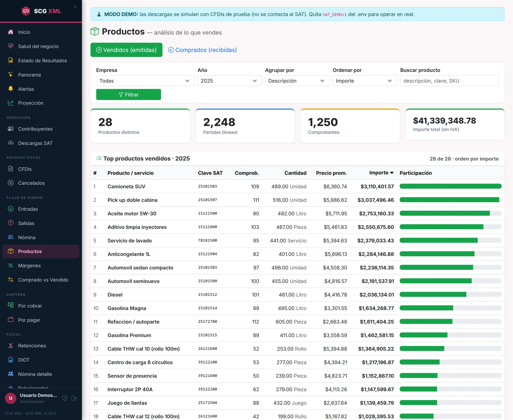
Task: Click the Comprado vs Vendido swap icon
Action: [x=11, y=280]
